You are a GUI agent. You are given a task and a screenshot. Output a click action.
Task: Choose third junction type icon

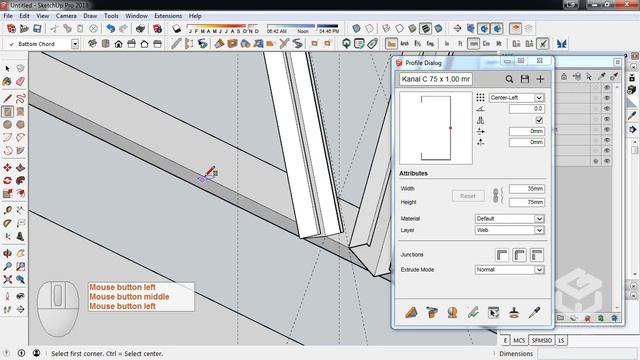tap(537, 255)
